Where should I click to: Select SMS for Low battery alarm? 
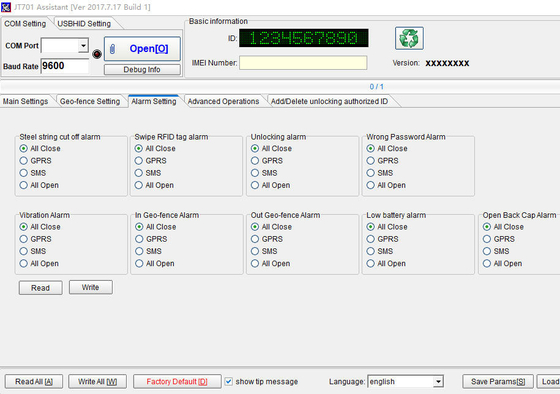tap(371, 251)
